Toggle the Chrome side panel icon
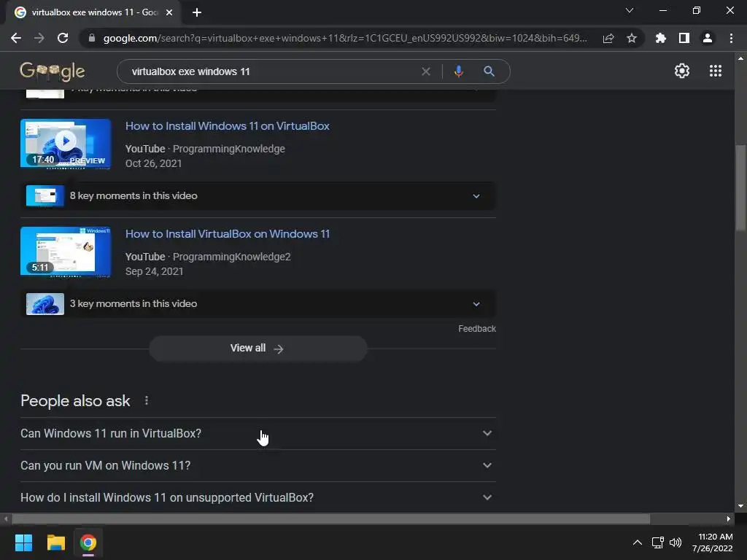The image size is (747, 560). click(x=684, y=38)
